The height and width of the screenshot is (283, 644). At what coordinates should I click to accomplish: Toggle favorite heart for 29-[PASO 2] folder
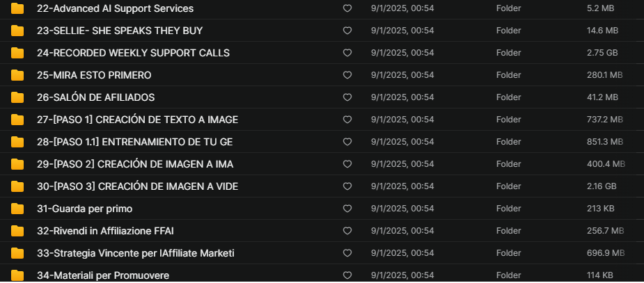[x=347, y=164]
